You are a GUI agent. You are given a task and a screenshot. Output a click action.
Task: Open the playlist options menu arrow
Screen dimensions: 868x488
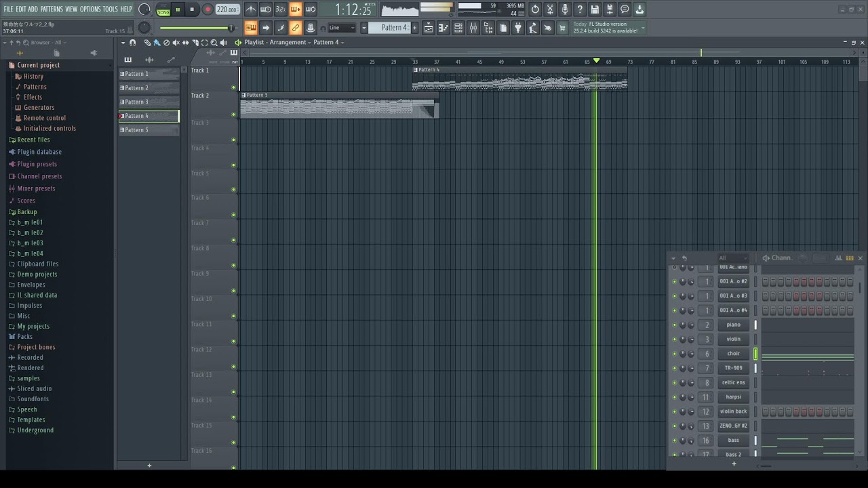123,43
